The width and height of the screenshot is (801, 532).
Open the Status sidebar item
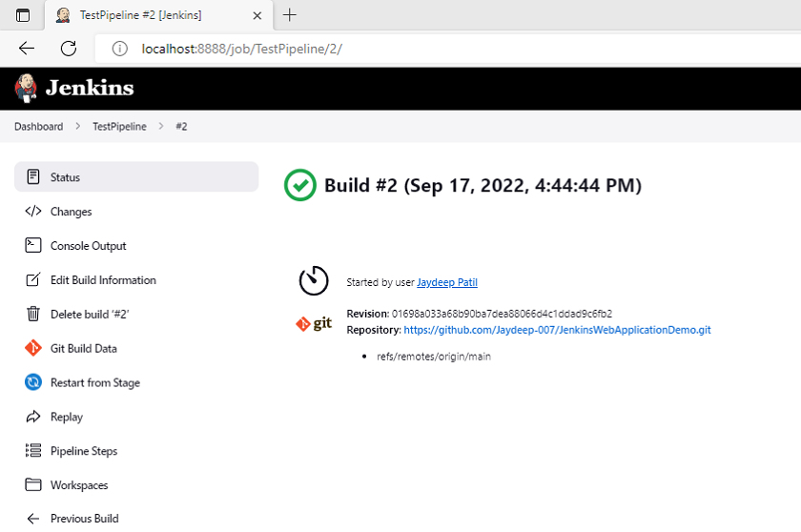(136, 176)
